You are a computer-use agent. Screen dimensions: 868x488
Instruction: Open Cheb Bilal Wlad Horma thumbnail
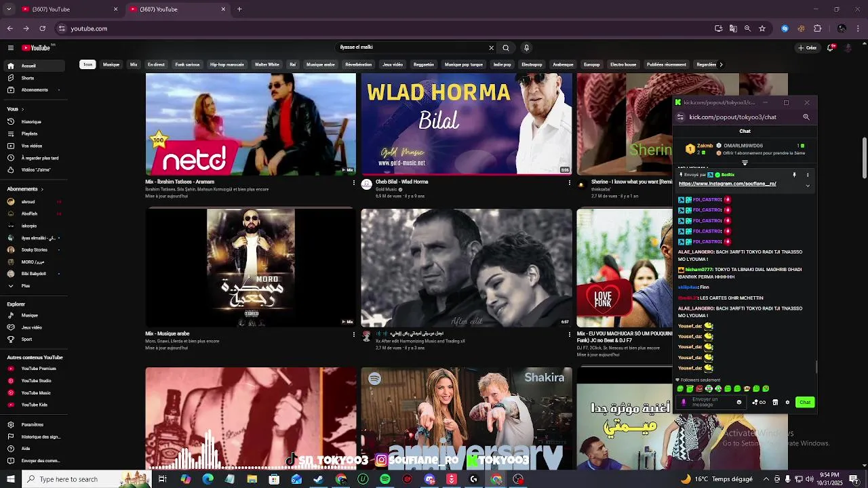click(467, 124)
